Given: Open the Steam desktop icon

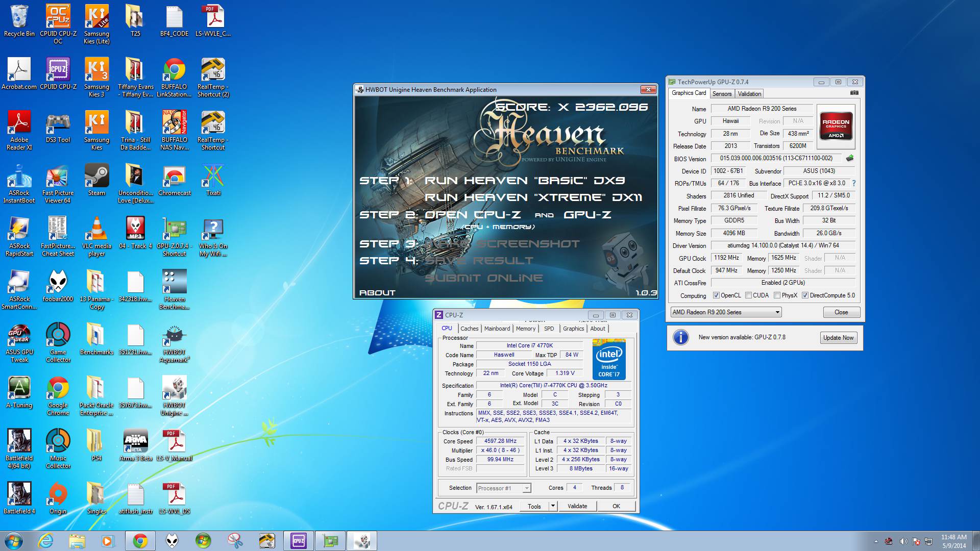Looking at the screenshot, I should click(96, 180).
